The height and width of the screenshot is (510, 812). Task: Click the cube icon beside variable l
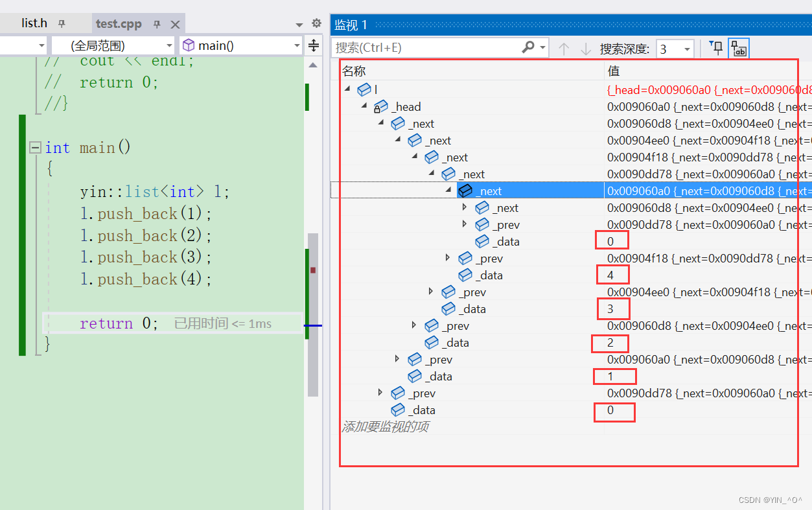coord(364,89)
